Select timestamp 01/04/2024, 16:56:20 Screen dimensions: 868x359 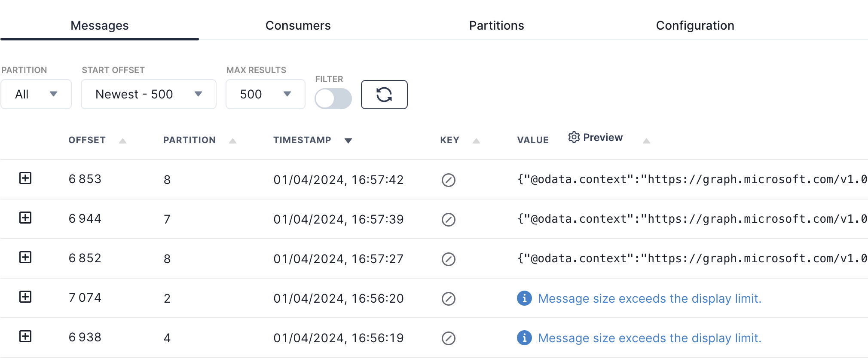(x=339, y=298)
